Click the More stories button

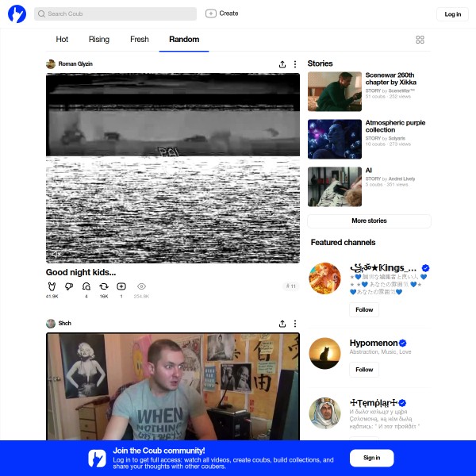[x=369, y=221]
